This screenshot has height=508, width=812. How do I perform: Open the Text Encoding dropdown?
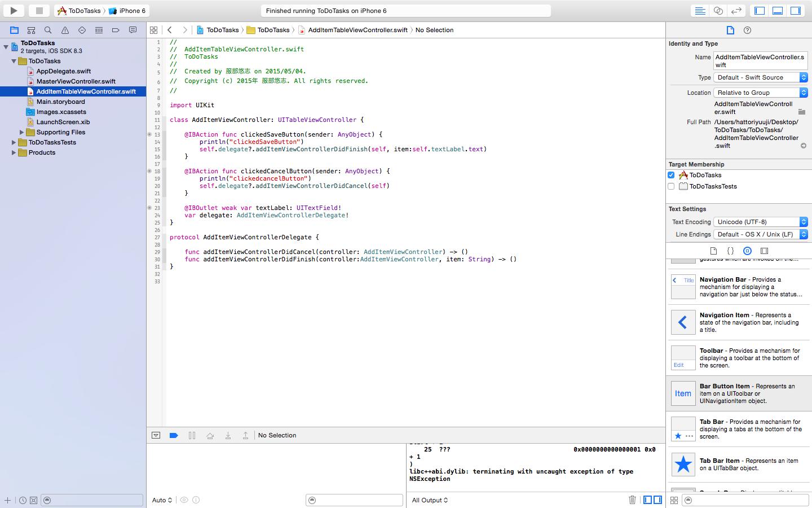pyautogui.click(x=761, y=222)
